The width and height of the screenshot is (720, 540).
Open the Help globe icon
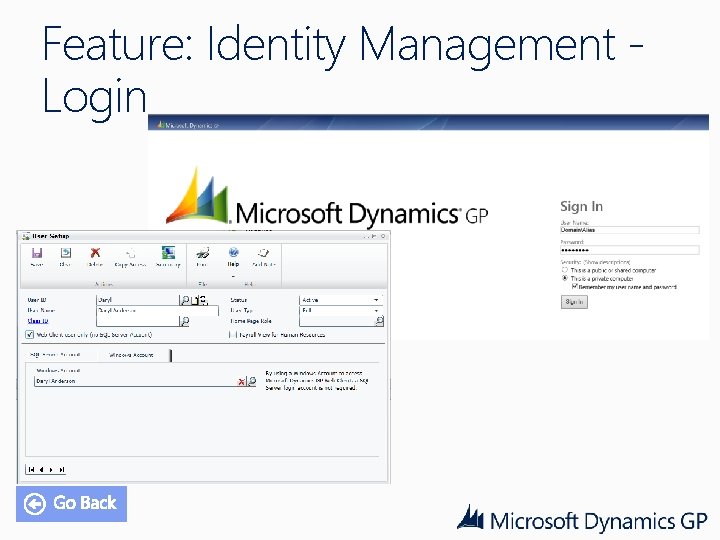(x=233, y=253)
